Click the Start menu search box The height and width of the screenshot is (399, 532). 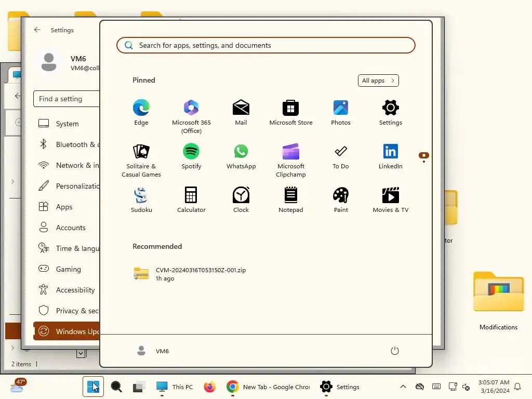[265, 45]
